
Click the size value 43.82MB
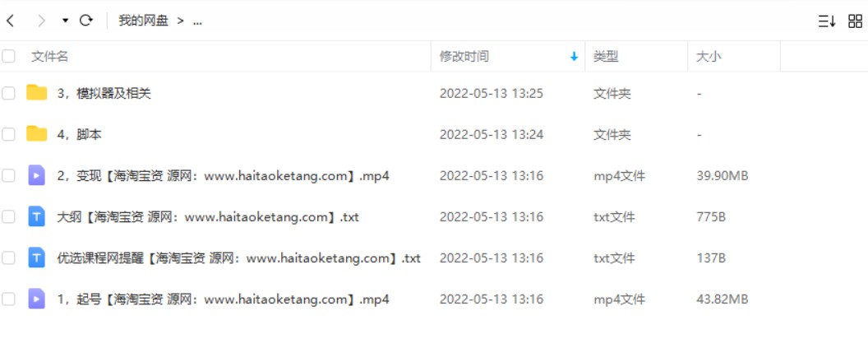[723, 300]
